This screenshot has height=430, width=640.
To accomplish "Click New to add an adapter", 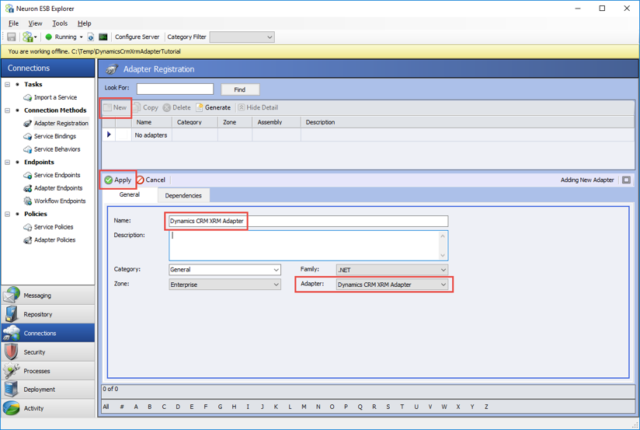I will [115, 108].
